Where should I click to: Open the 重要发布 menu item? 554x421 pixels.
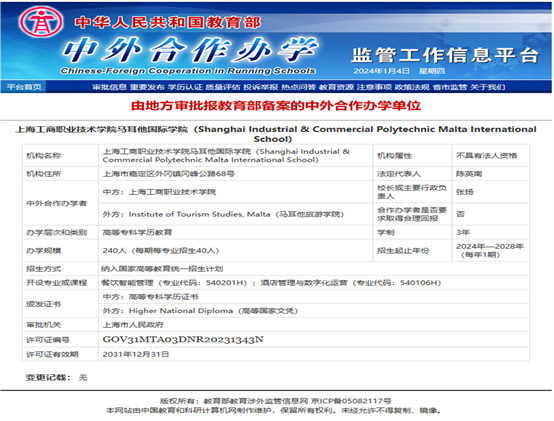(x=147, y=87)
